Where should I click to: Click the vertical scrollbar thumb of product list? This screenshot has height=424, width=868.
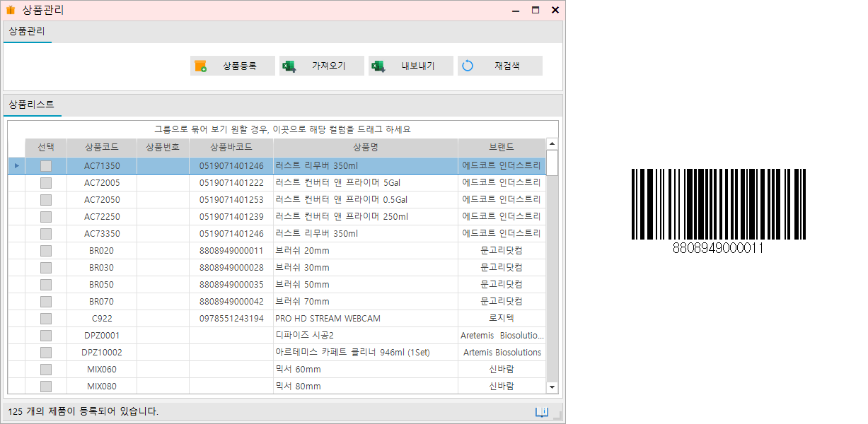[x=552, y=163]
